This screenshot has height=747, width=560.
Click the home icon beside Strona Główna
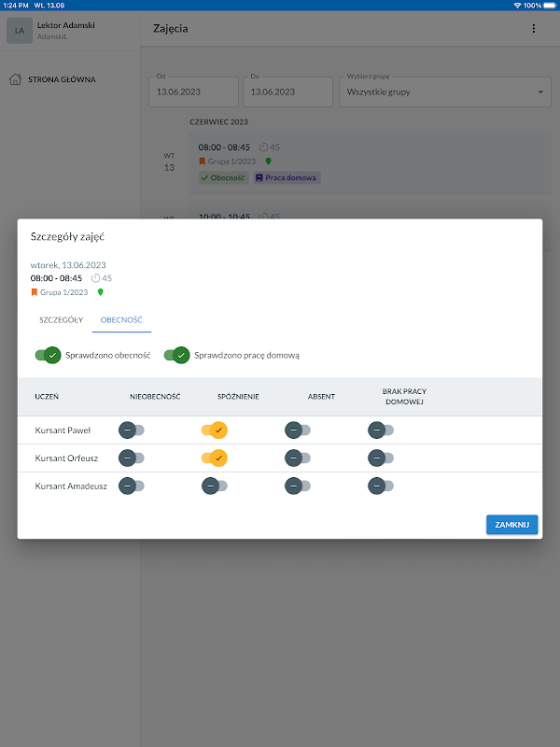[x=15, y=79]
